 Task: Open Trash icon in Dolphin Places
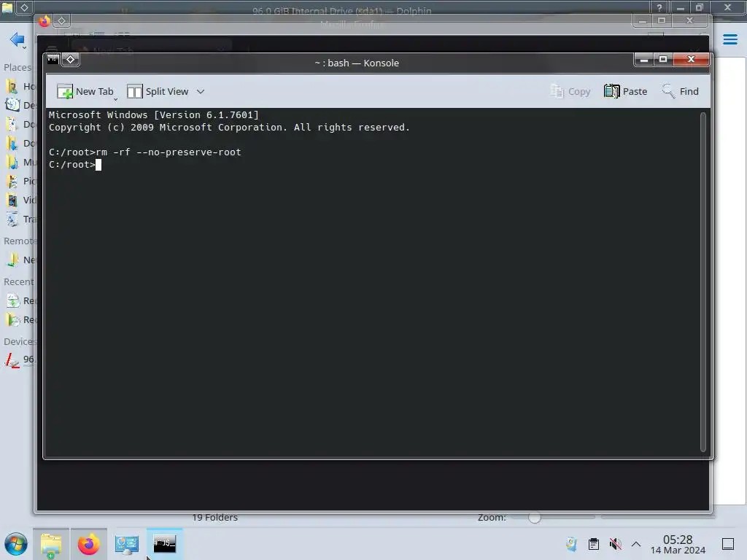pyautogui.click(x=12, y=219)
